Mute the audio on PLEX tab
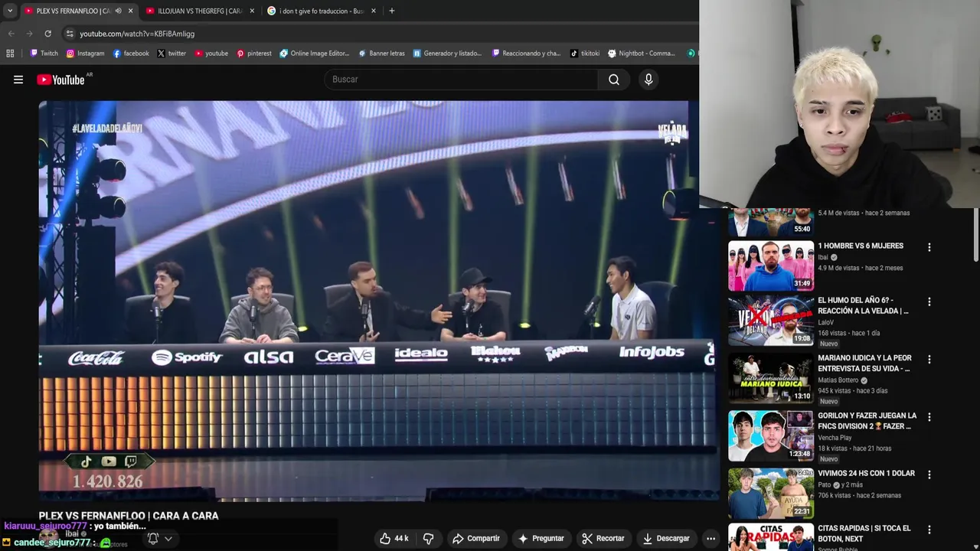Screen dimensions: 980x551 pos(118,11)
